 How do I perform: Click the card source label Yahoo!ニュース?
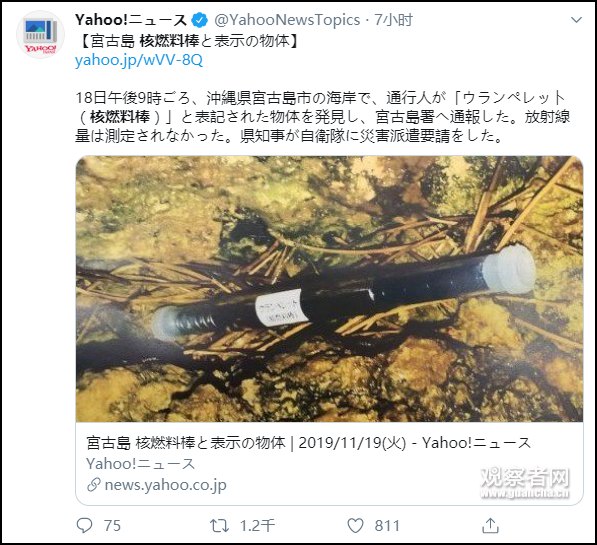click(140, 464)
